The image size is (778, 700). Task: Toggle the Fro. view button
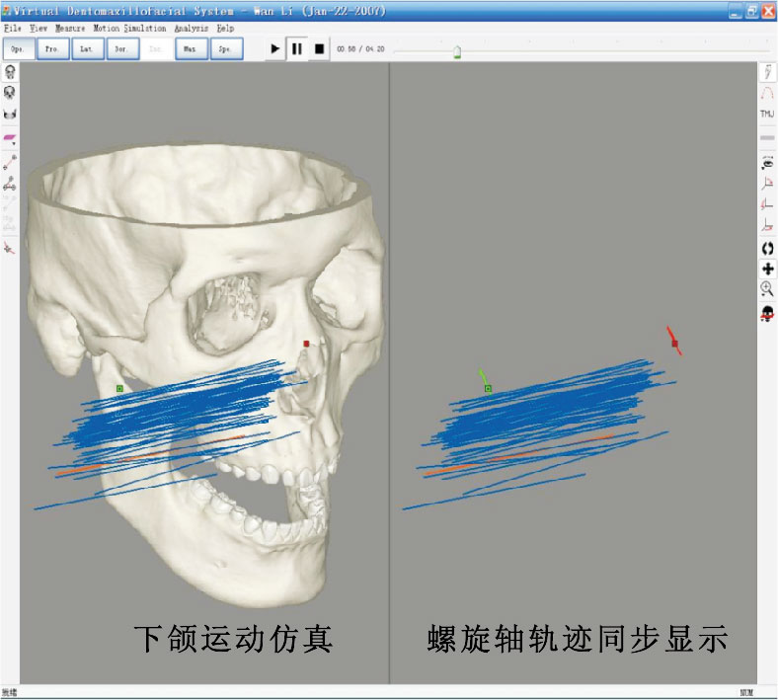point(53,48)
